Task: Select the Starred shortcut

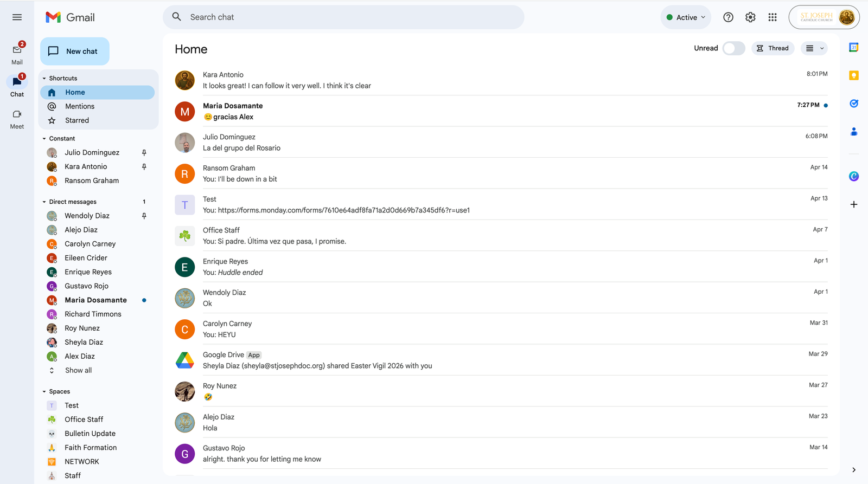Action: coord(98,121)
